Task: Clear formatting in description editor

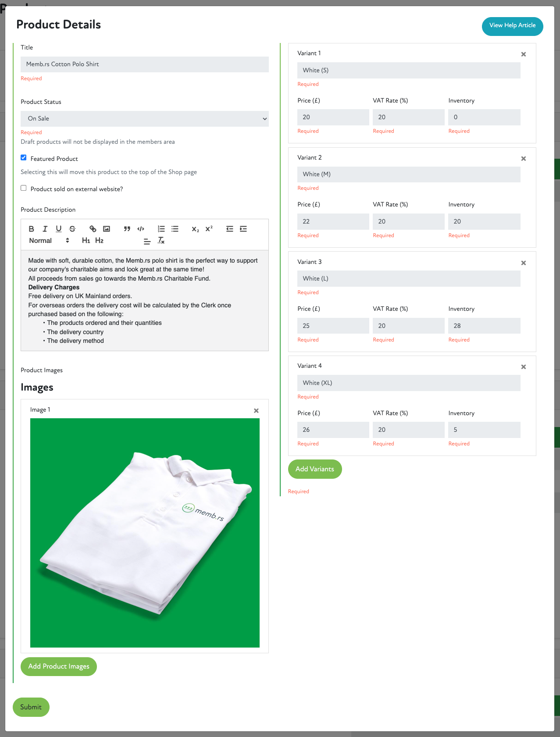Action: tap(161, 241)
